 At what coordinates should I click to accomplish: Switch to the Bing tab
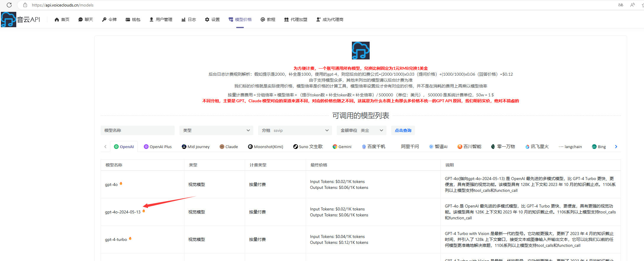coord(599,147)
